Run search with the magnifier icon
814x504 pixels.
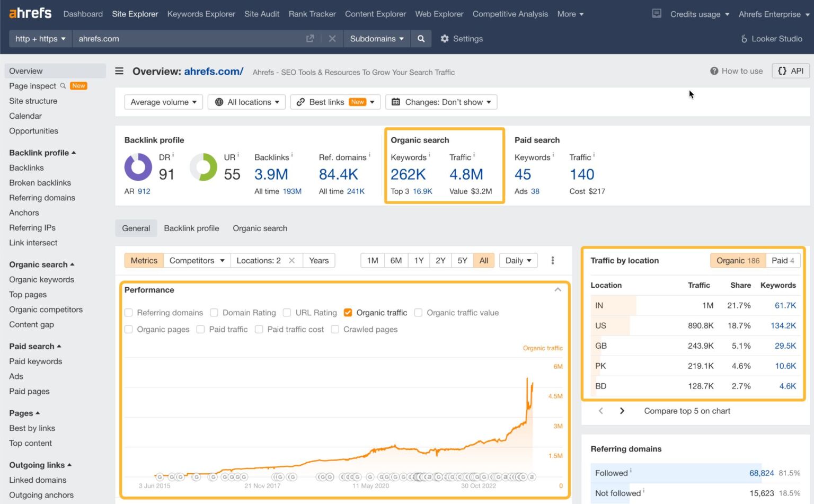pos(421,38)
